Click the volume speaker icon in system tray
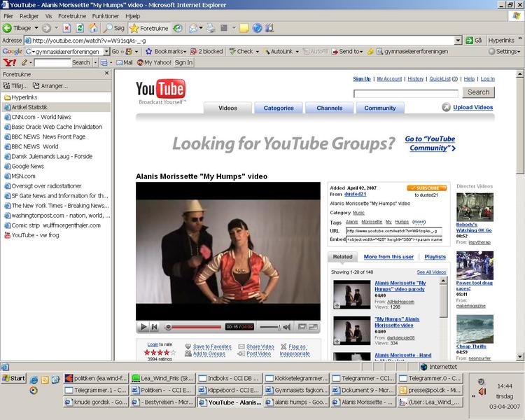Viewport: 525px width, 420px height. tap(482, 391)
